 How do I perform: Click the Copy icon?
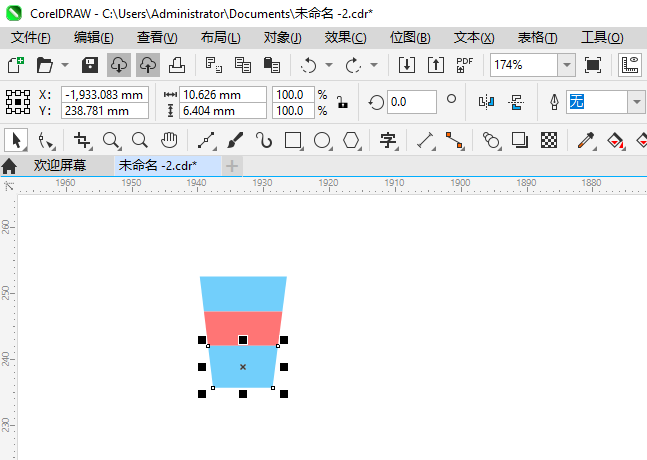coord(243,65)
